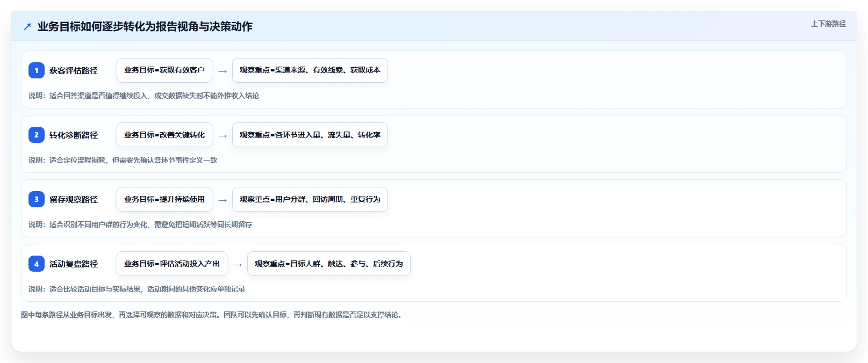The height and width of the screenshot is (363, 868).
Task: Click the arrow after 提升持续使用
Action: click(x=223, y=200)
